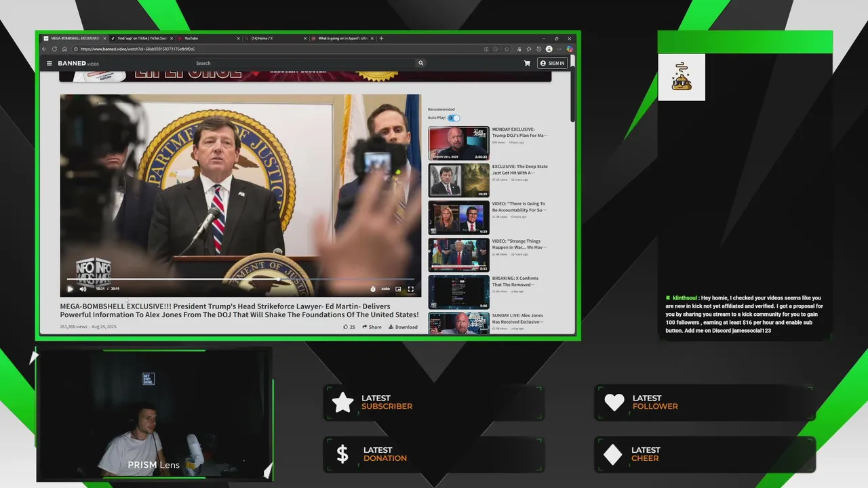Image resolution: width=868 pixels, height=488 pixels.
Task: Click the klinthsoul chat username
Action: (684, 298)
